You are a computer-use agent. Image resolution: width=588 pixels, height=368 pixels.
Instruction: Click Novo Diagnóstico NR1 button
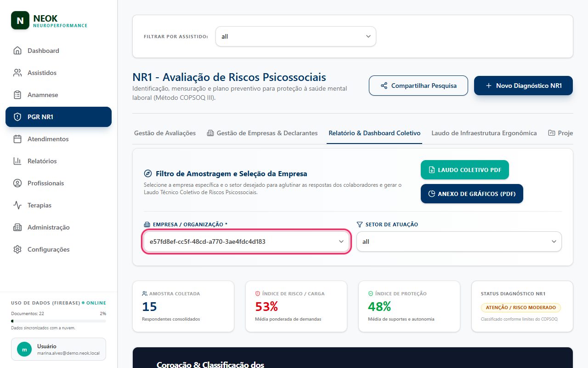click(x=523, y=86)
